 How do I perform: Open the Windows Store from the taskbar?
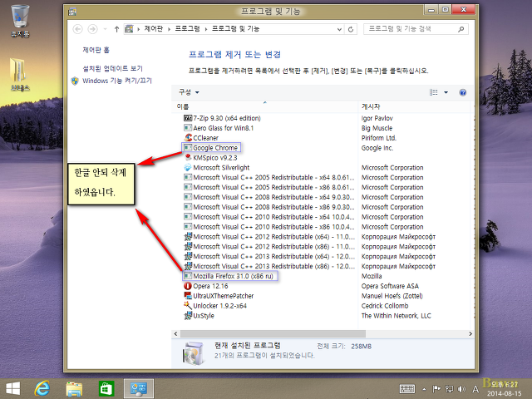[106, 389]
